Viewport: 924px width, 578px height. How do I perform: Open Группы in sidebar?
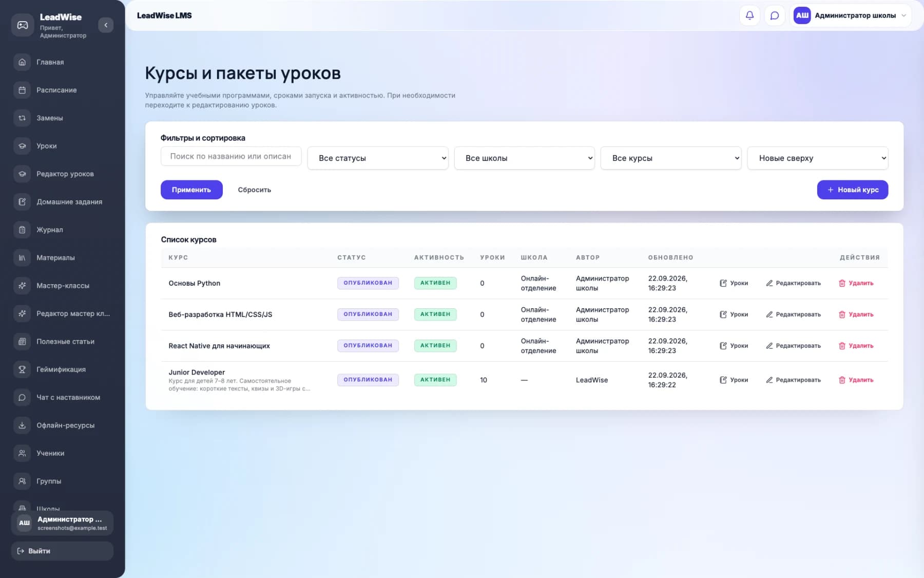pyautogui.click(x=62, y=481)
